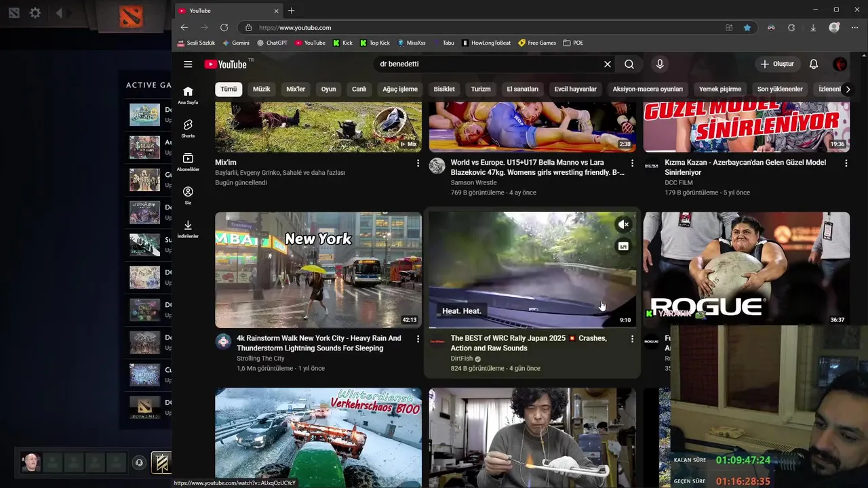868x488 pixels.
Task: Open the notifications bell
Action: click(x=814, y=64)
